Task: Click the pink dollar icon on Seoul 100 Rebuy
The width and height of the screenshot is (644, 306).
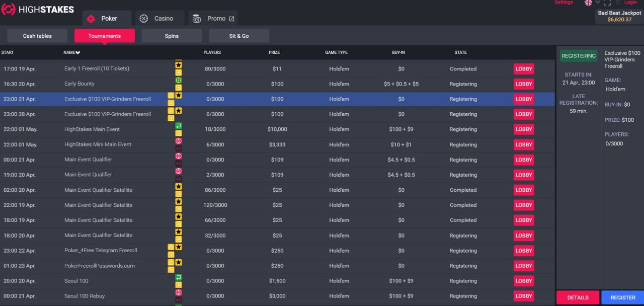Action: (x=179, y=292)
